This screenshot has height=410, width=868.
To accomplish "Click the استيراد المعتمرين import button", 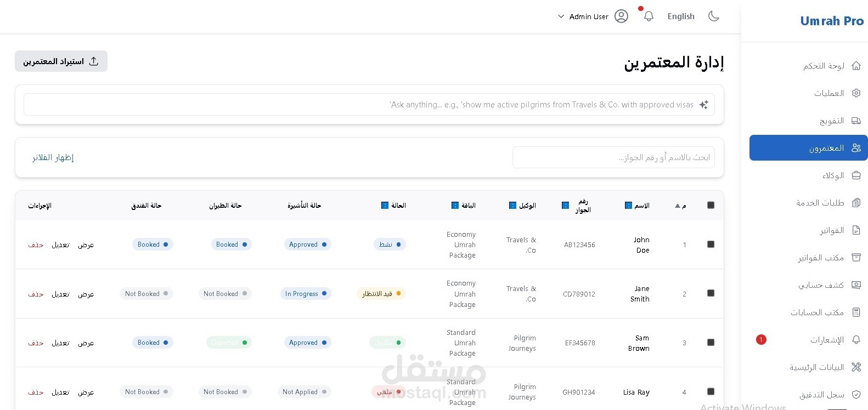I will [61, 61].
